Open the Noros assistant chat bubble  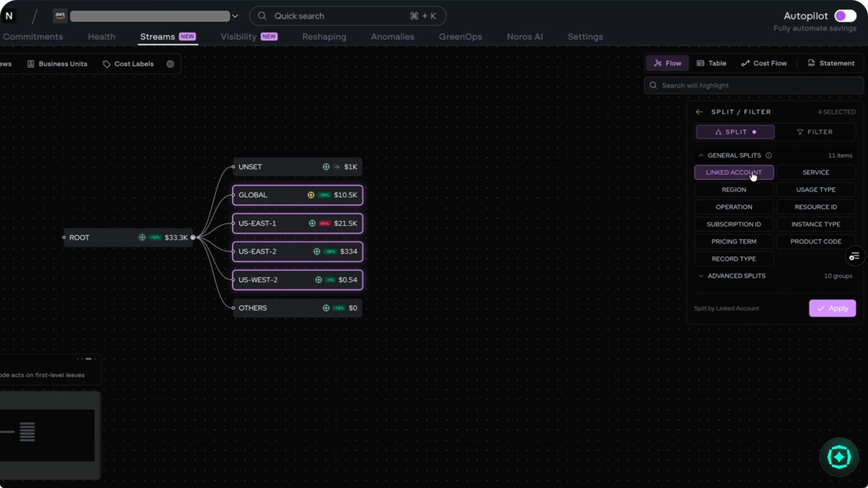839,457
